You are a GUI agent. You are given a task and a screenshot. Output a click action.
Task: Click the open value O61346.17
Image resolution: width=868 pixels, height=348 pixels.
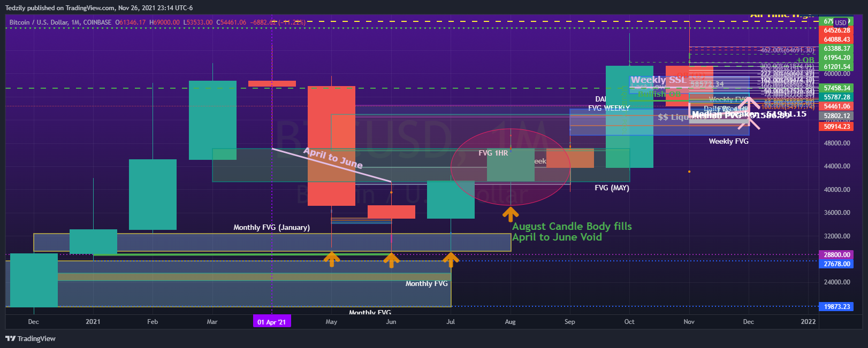click(131, 22)
